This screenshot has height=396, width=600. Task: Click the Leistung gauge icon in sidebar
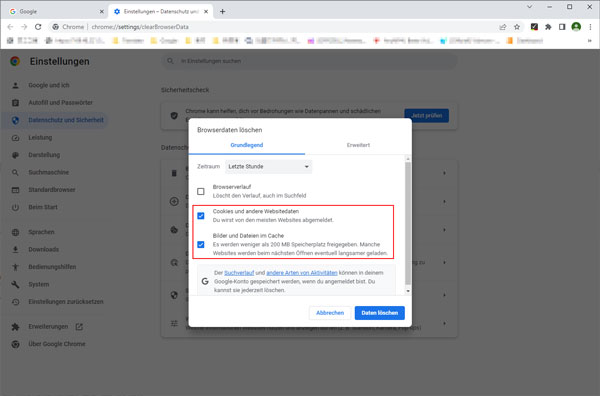click(15, 138)
